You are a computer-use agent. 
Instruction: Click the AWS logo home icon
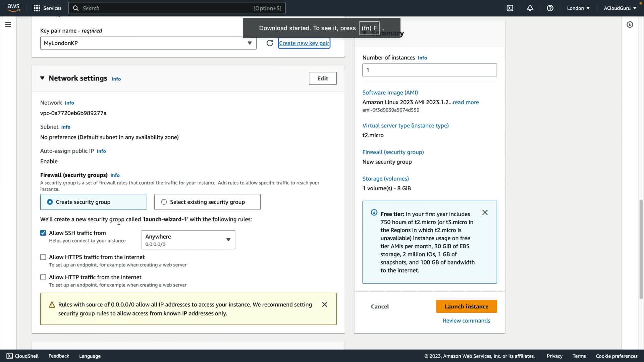[x=13, y=8]
